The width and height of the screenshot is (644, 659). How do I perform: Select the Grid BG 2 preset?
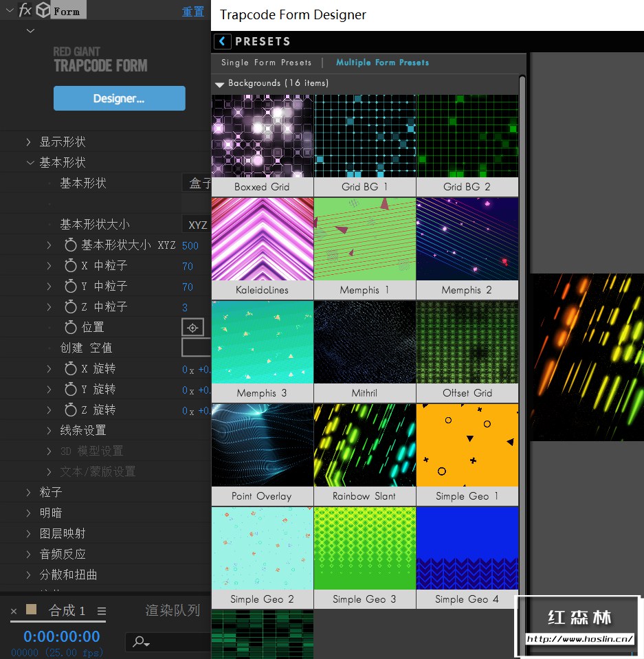click(467, 146)
